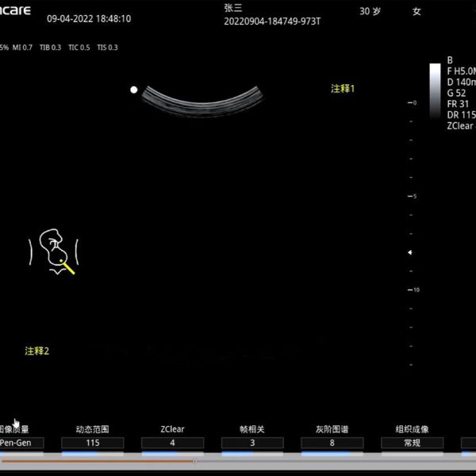Click the focus position arrow on depth scale

[409, 252]
